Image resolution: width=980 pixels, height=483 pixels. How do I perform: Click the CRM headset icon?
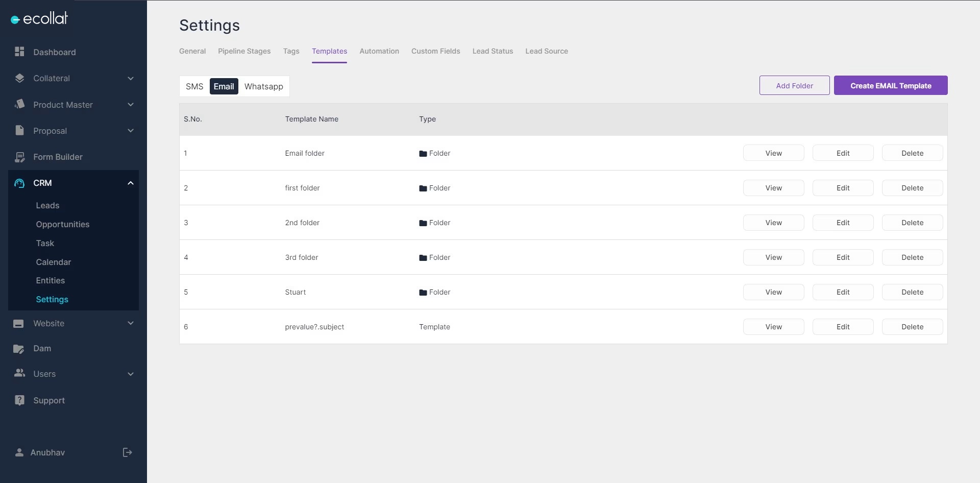[19, 183]
